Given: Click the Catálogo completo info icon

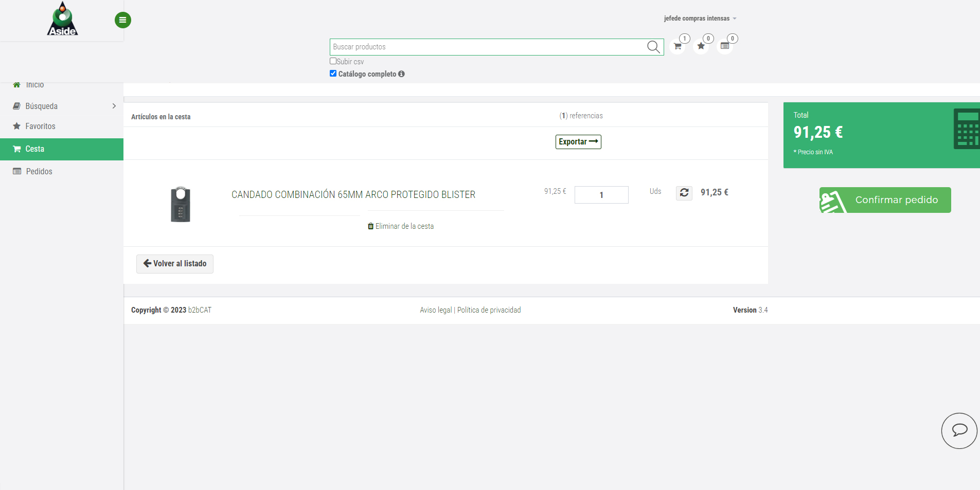Looking at the screenshot, I should coord(401,74).
